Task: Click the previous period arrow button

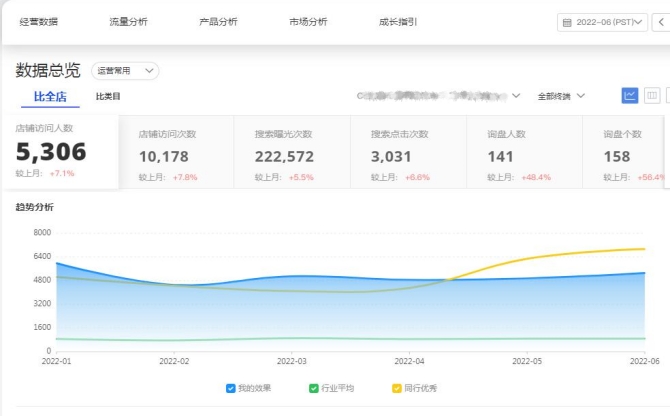Action: pyautogui.click(x=660, y=22)
